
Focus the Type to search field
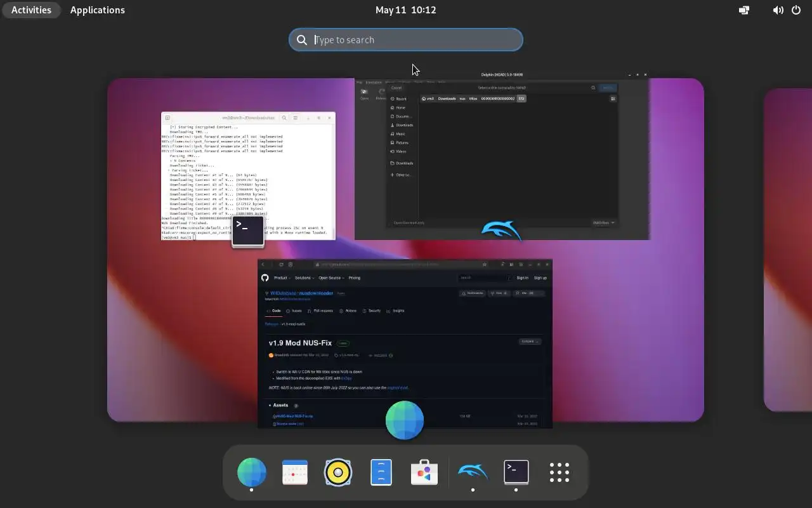406,39
